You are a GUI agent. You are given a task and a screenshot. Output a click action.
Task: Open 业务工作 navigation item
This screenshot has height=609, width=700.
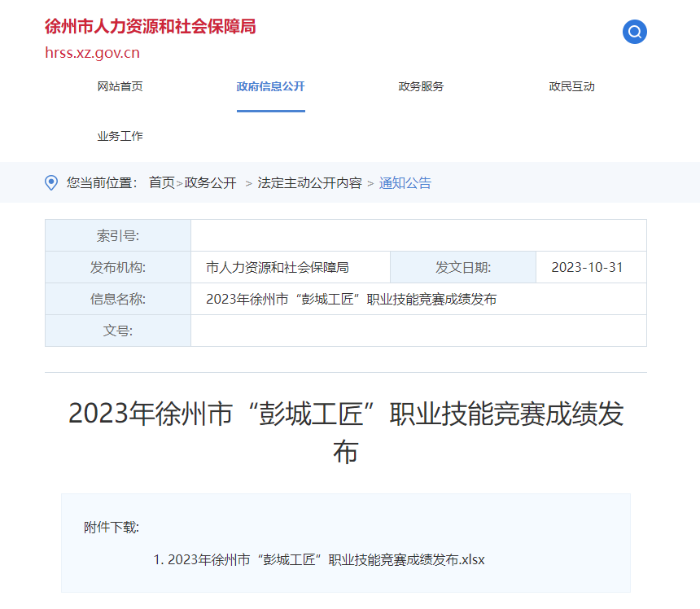pyautogui.click(x=120, y=136)
